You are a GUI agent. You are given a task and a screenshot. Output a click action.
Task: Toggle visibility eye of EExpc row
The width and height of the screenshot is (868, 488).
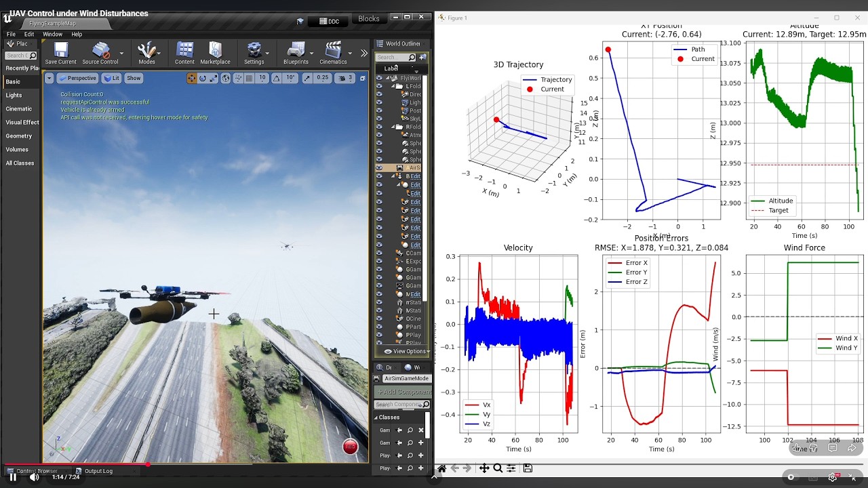pyautogui.click(x=379, y=261)
